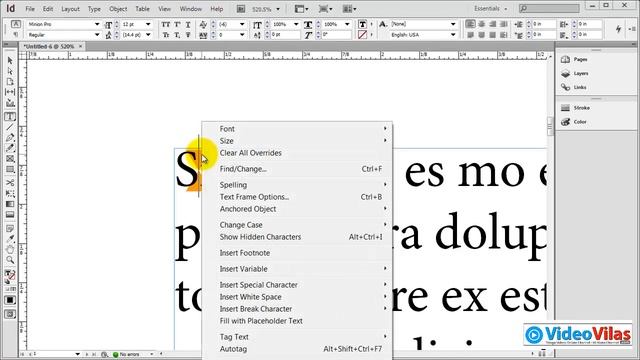Open the Insert Special Character submenu
Screen dimensions: 640x360
297,285
